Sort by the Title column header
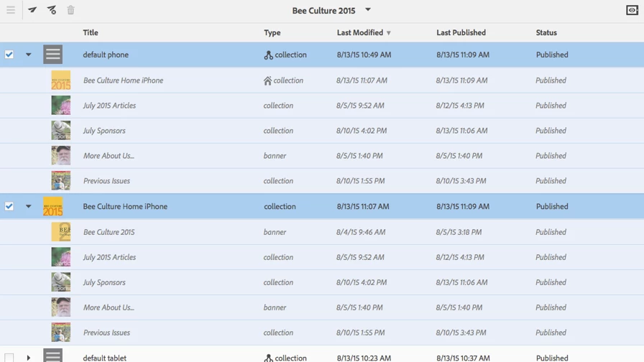Screen dimensions: 644x362 [91, 32]
